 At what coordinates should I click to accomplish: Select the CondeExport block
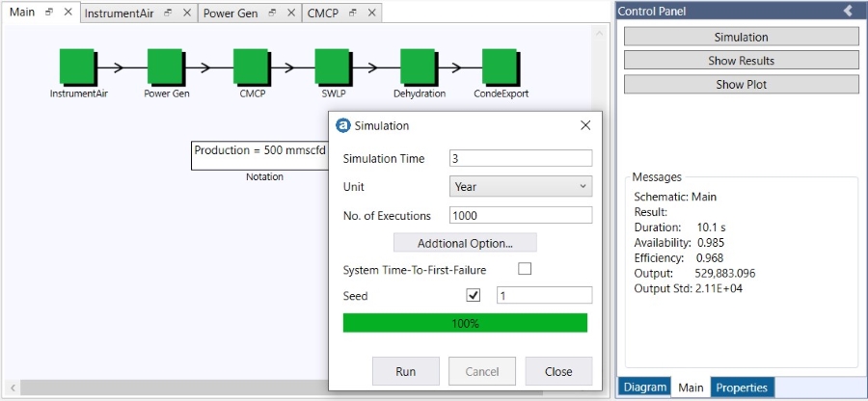[x=501, y=68]
